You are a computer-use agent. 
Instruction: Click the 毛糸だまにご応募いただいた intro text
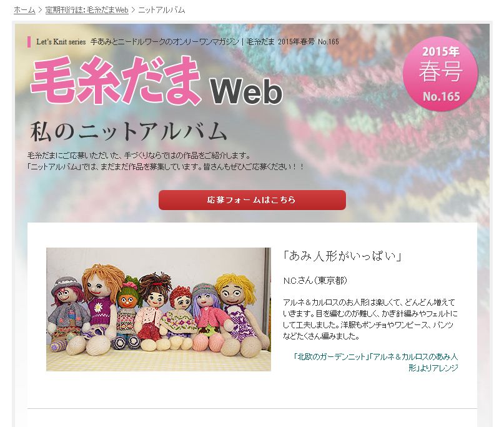pos(139,156)
